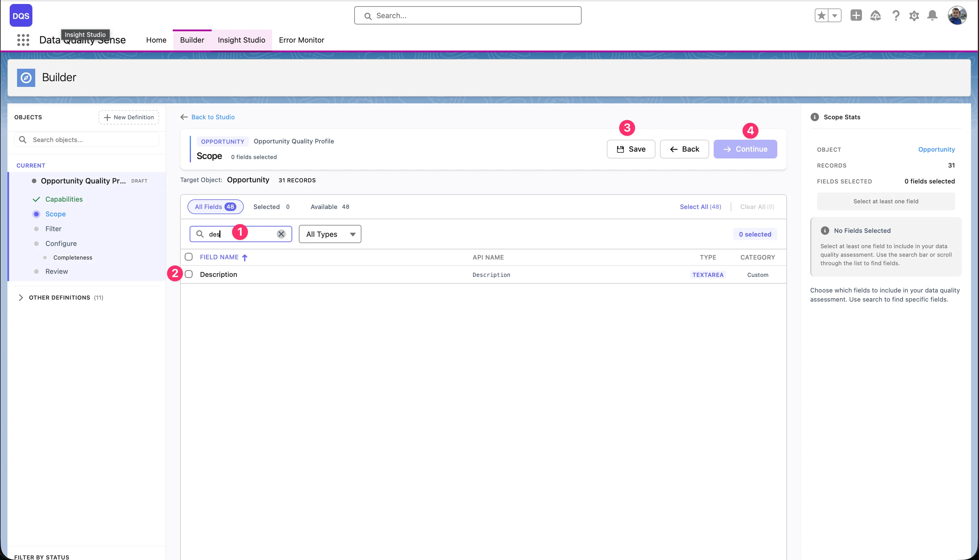
Task: Click the DQS app logo
Action: [x=21, y=15]
